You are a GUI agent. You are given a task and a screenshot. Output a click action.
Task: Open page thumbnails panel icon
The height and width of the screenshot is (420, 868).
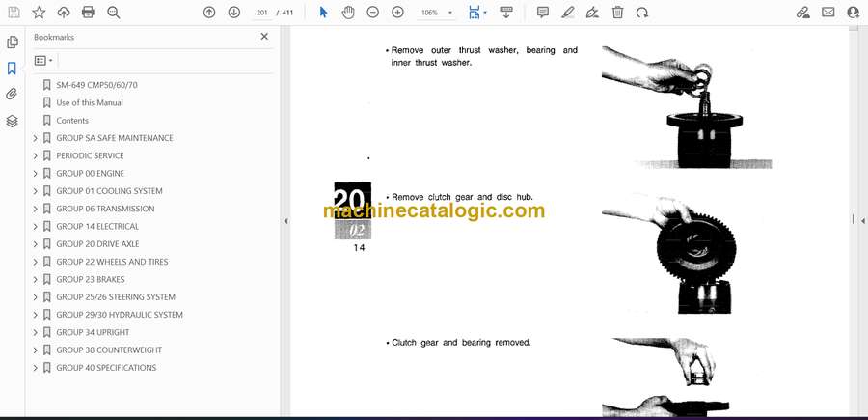13,42
